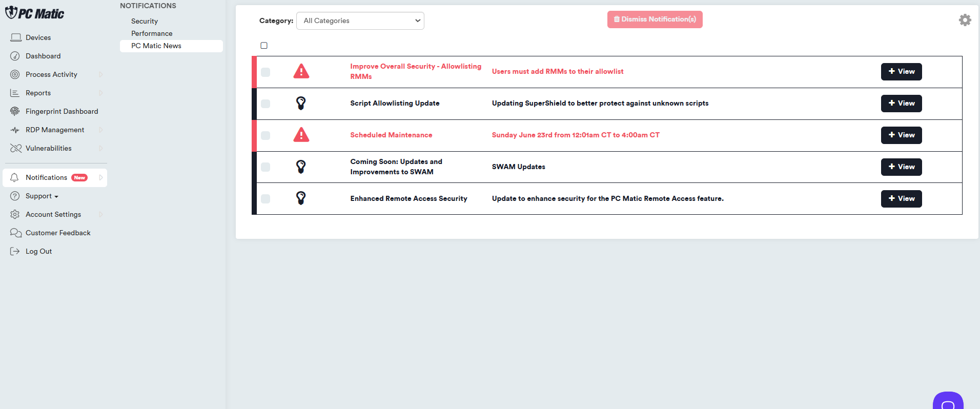The width and height of the screenshot is (980, 409).
Task: Check the Allowlisting RMMs notification checkbox
Action: (266, 72)
